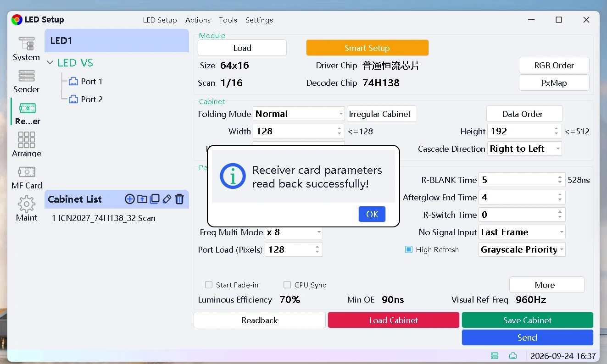Click the red Load Cabinet button
607x364 pixels.
[x=394, y=320]
